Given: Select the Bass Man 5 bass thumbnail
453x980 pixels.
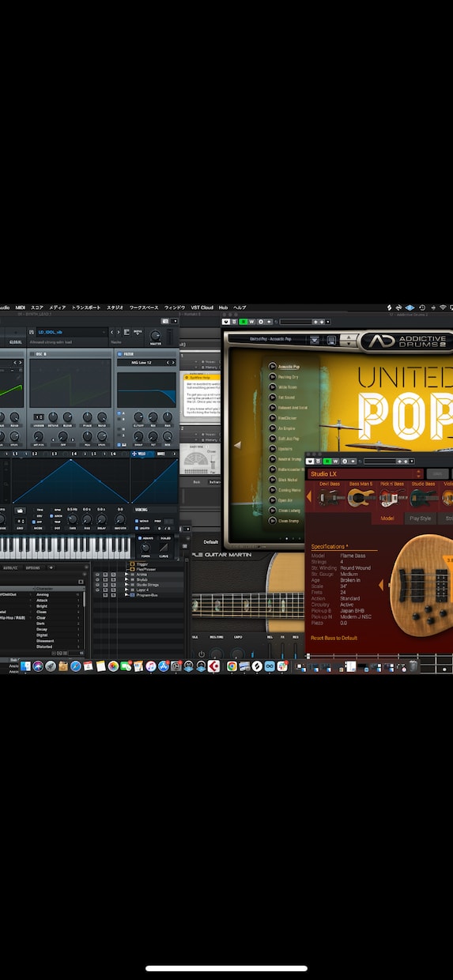Looking at the screenshot, I should click(361, 497).
